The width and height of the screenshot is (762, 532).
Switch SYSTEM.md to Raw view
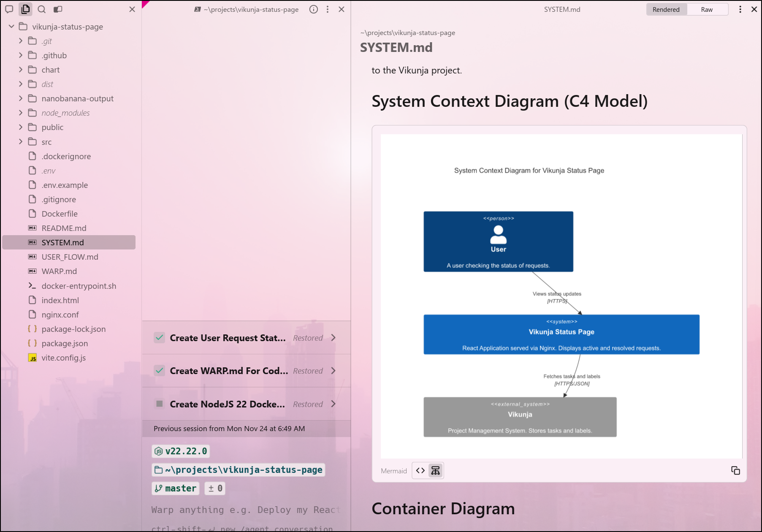click(x=707, y=9)
